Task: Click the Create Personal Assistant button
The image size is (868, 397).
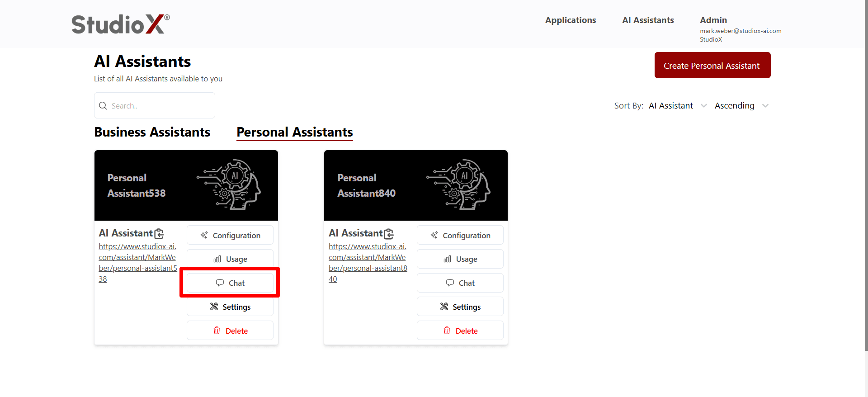Action: click(x=712, y=65)
